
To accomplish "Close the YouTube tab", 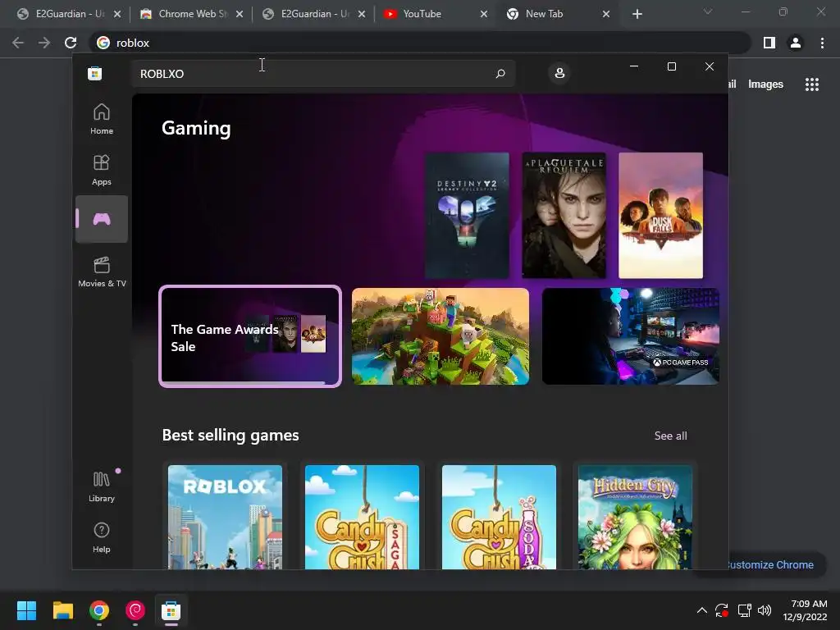I will click(484, 14).
